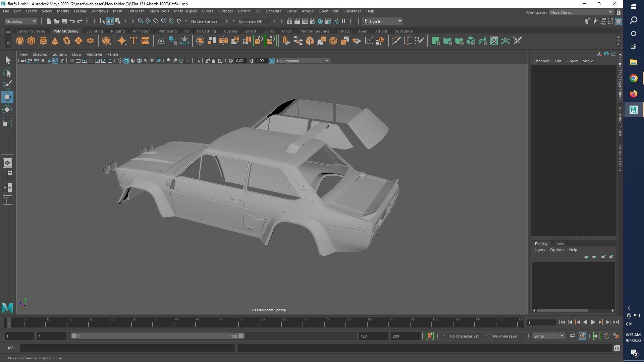Toggle use all lights bulb icon
The height and width of the screenshot is (362, 644).
click(152, 61)
